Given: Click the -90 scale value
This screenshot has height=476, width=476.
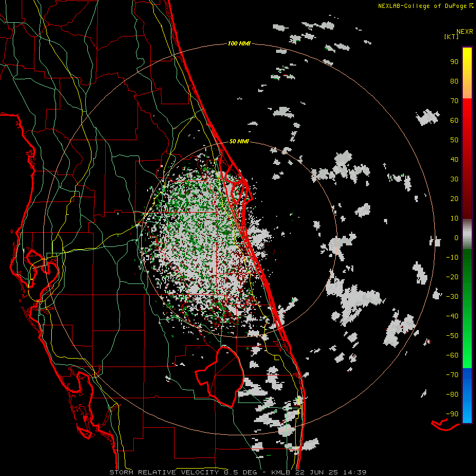Looking at the screenshot, I should [452, 414].
